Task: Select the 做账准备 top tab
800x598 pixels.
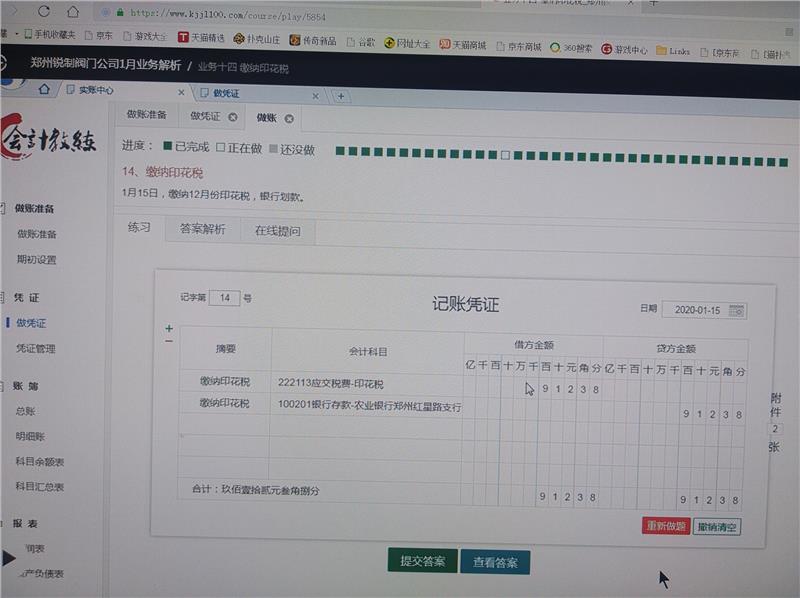Action: click(x=146, y=116)
